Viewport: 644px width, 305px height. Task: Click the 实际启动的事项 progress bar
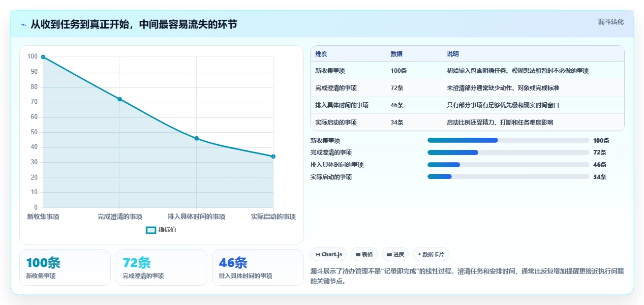click(x=508, y=177)
